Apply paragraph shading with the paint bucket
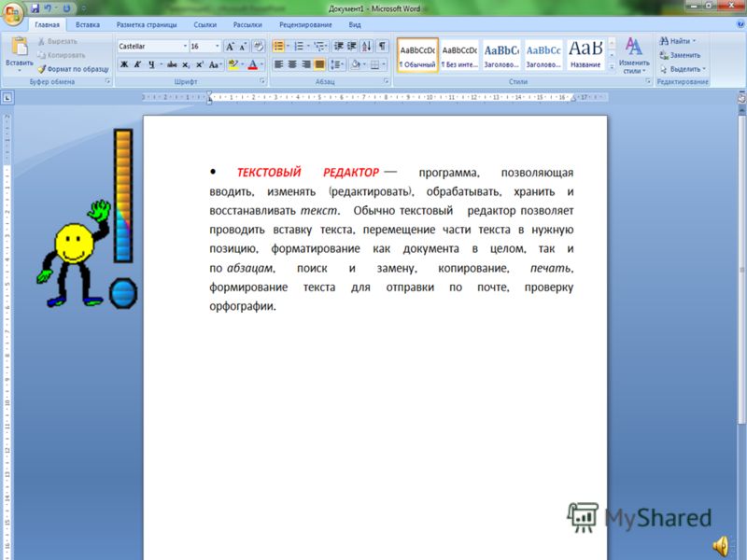Screen dimensions: 747x560 click(355, 64)
